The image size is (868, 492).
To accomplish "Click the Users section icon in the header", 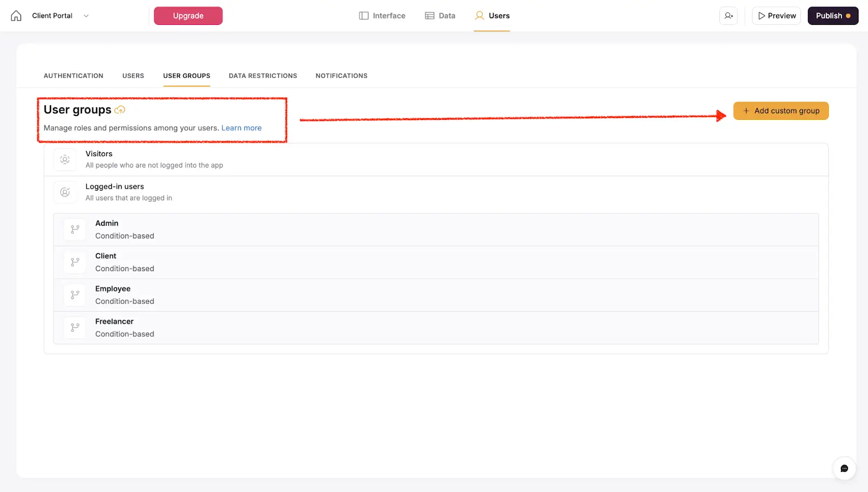I will [478, 16].
